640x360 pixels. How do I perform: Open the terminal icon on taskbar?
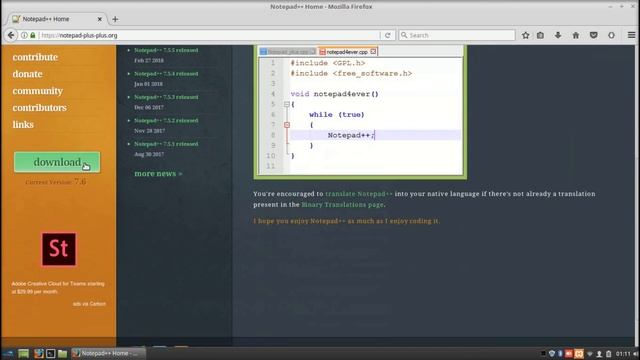(51, 353)
